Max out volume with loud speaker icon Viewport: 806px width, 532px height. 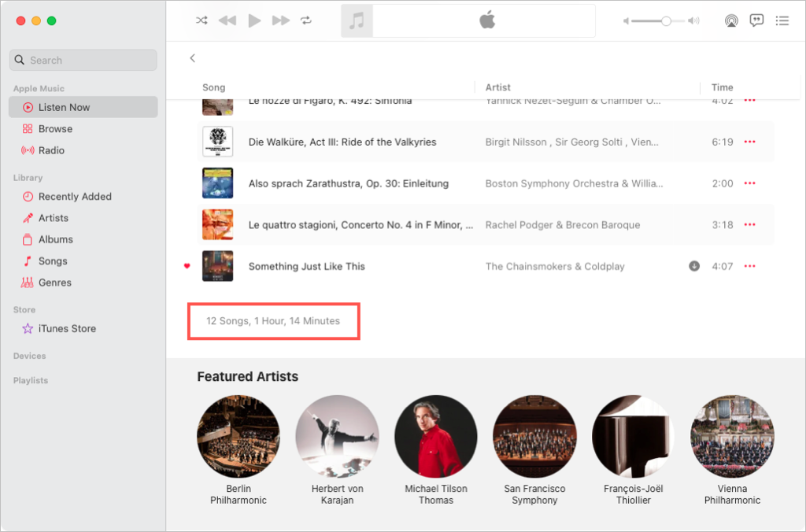click(x=694, y=21)
